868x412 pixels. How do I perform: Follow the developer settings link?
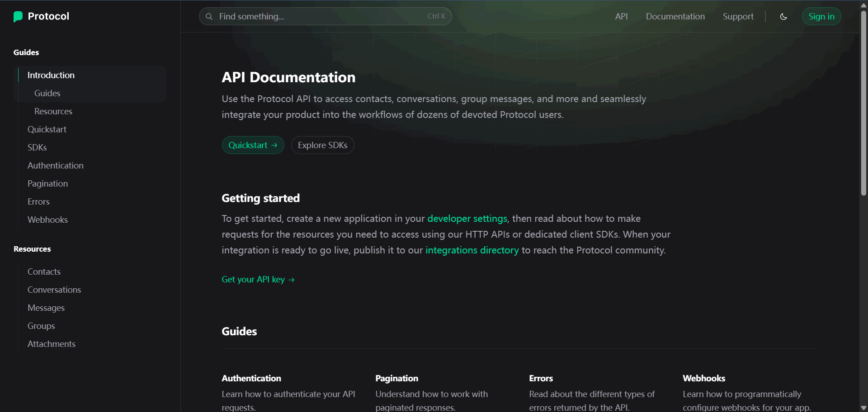467,219
